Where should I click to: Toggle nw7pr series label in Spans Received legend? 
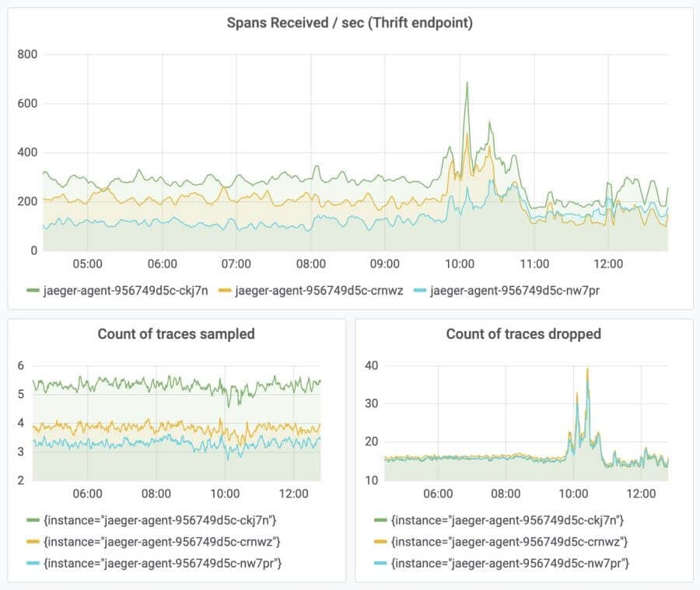tap(515, 289)
